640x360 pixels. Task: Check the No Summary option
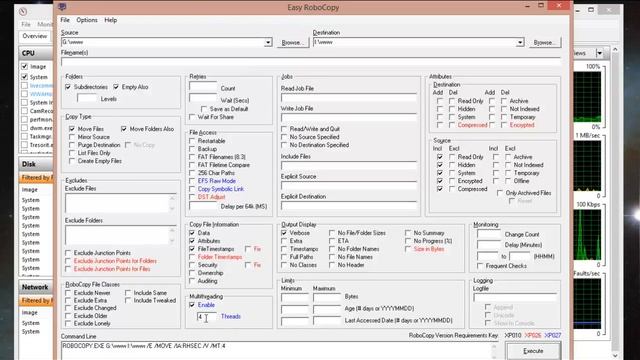pyautogui.click(x=408, y=233)
